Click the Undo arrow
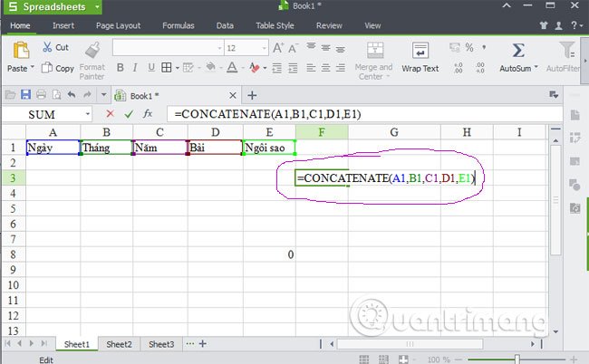This screenshot has height=364, width=589. 72,94
